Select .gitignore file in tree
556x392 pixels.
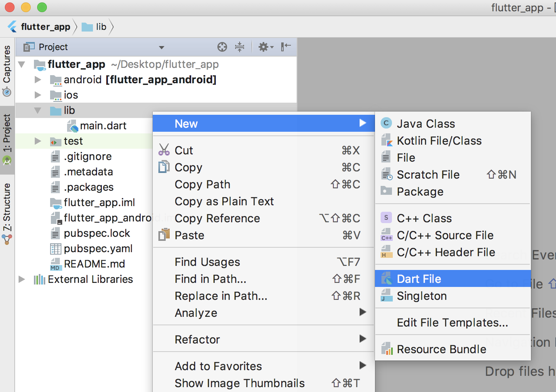pos(88,156)
